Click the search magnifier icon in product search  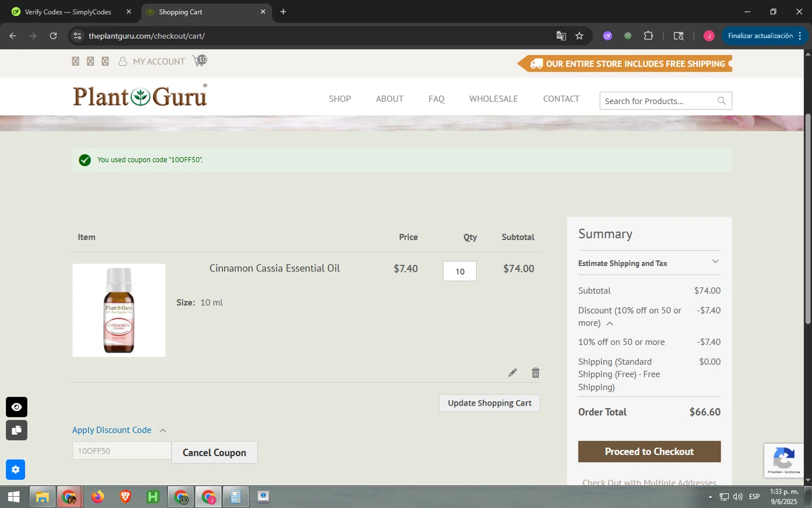[722, 101]
